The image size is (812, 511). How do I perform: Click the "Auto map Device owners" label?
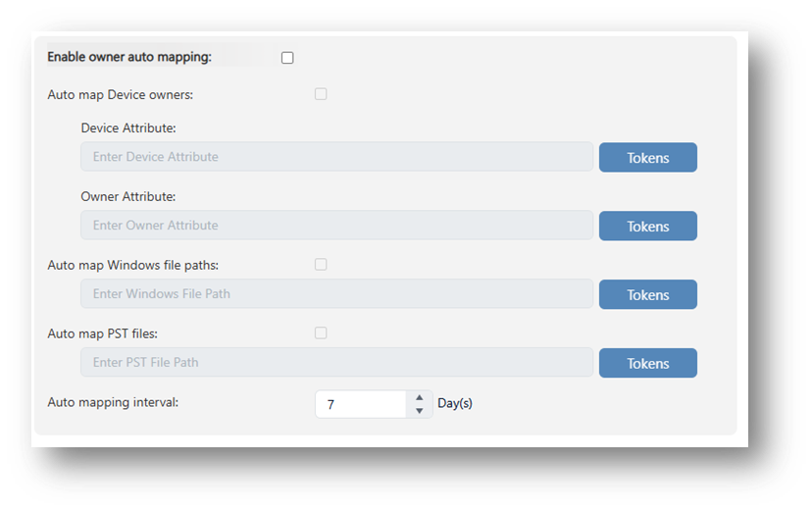(121, 95)
